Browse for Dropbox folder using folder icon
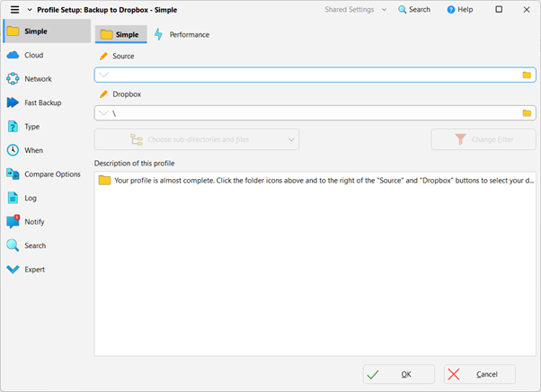This screenshot has height=392, width=541. [528, 113]
